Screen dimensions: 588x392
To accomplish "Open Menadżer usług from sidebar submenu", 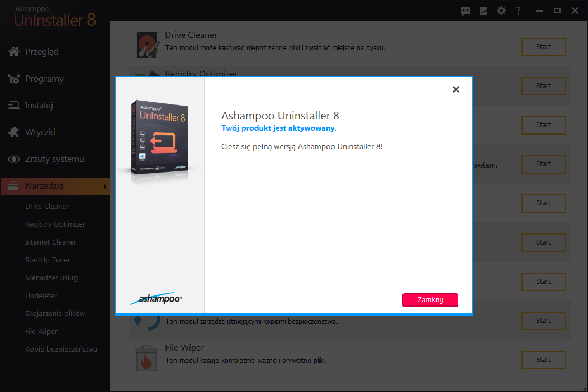I will click(51, 278).
